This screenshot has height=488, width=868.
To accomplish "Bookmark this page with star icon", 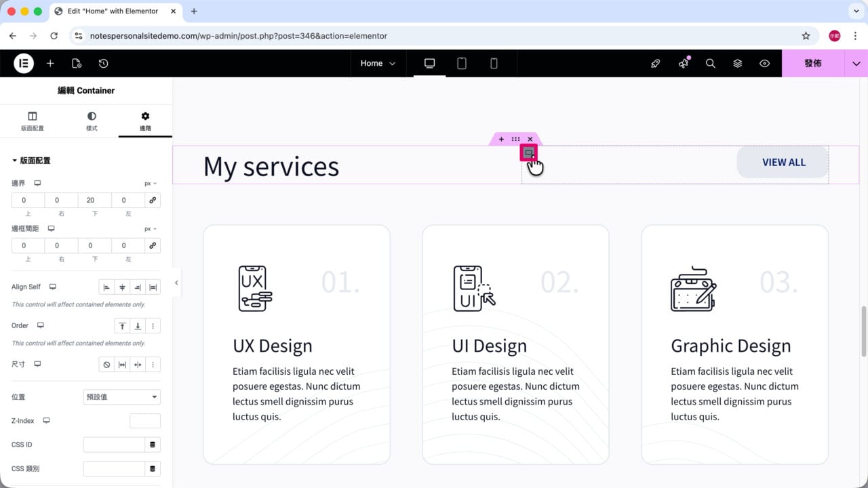I will pos(806,36).
